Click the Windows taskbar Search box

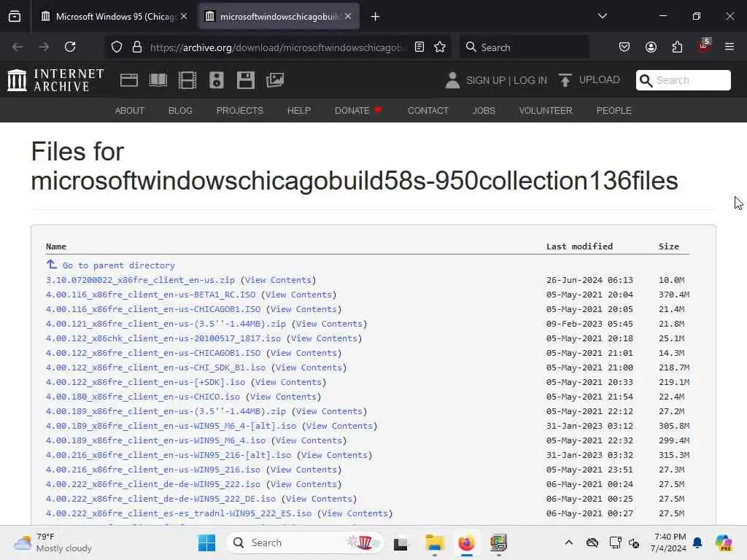[x=305, y=542]
